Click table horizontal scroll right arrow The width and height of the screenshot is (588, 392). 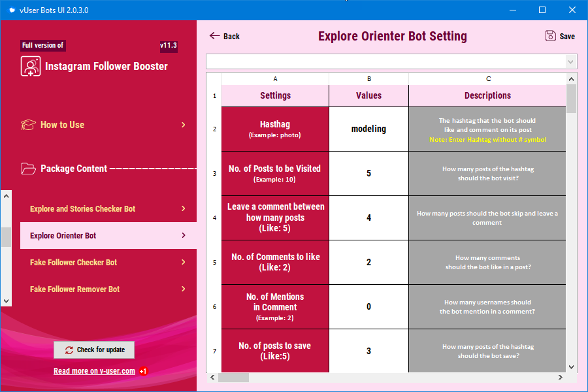(x=561, y=378)
